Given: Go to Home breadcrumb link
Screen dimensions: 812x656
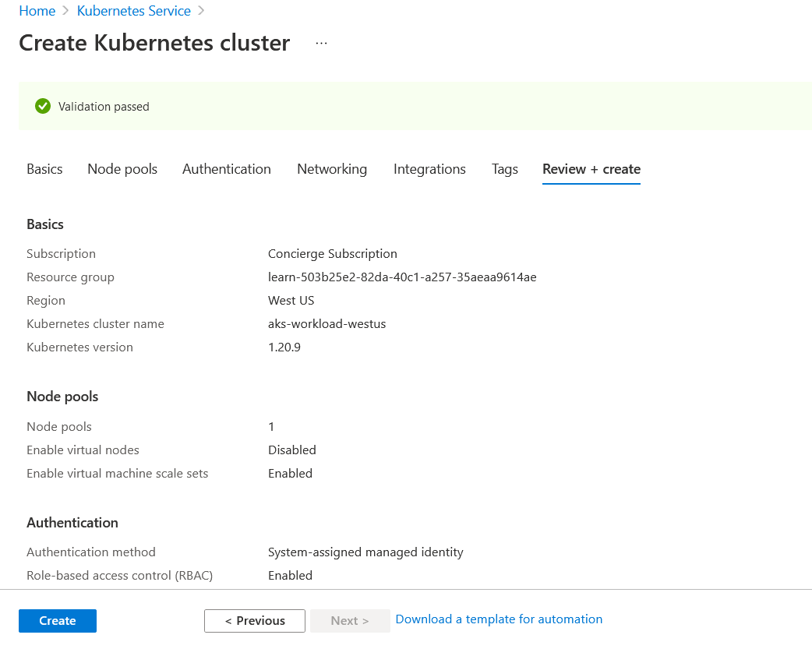Looking at the screenshot, I should click(x=37, y=11).
